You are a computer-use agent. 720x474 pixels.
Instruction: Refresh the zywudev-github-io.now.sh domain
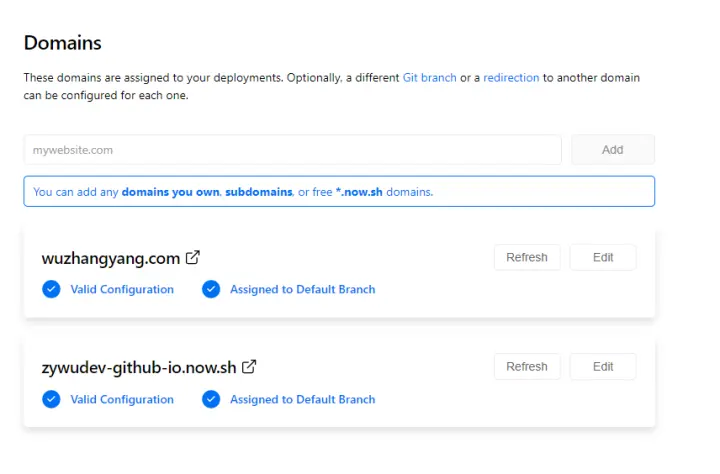click(527, 367)
